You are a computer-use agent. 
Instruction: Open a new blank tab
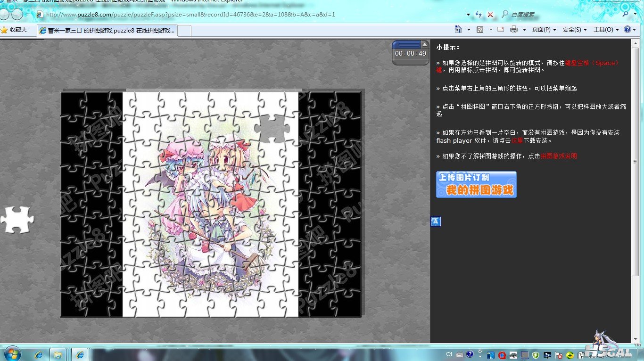coord(184,31)
